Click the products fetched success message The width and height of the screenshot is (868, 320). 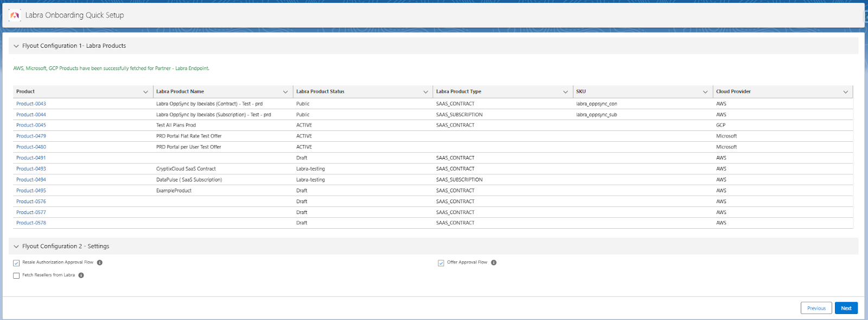111,68
